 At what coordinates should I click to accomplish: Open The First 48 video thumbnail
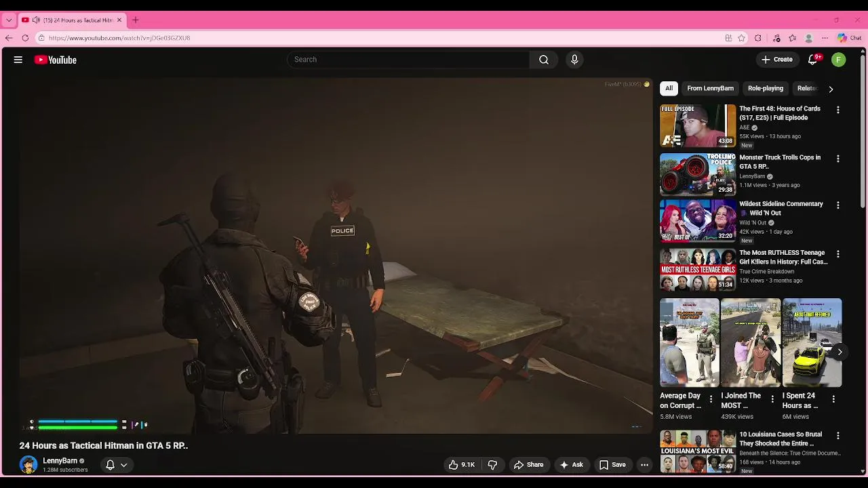click(698, 125)
